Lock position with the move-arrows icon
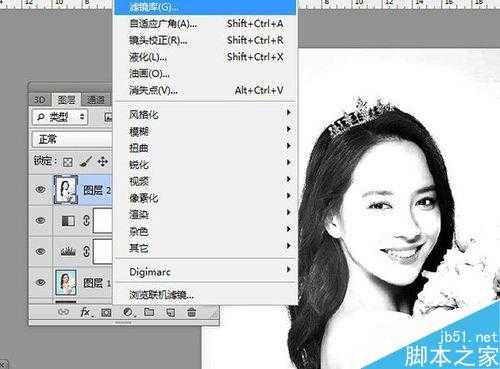This screenshot has width=500, height=369. point(103,162)
